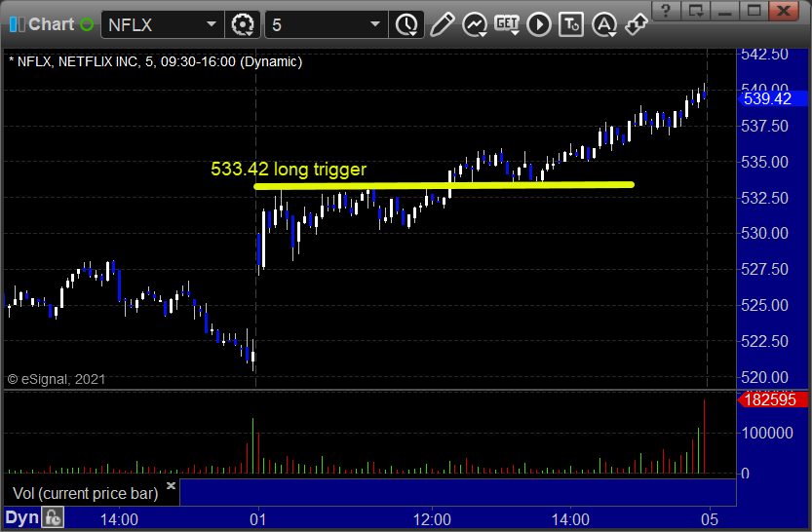Click the GET add-on studies icon
This screenshot has height=532, width=812.
tap(507, 24)
